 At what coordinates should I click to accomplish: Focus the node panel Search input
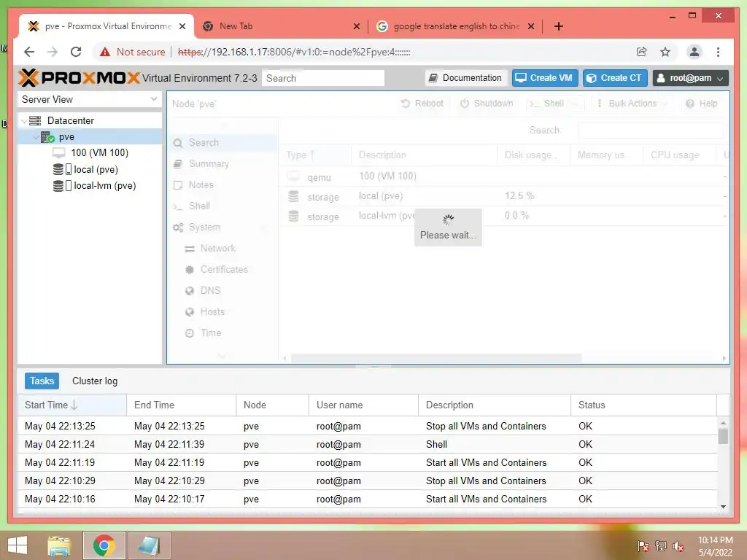(x=651, y=130)
